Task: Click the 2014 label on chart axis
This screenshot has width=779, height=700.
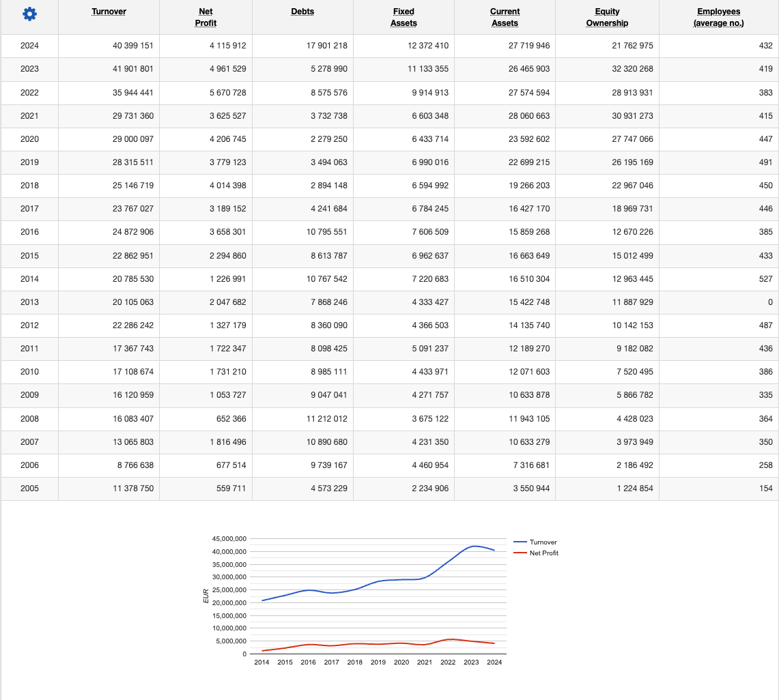Action: click(261, 662)
